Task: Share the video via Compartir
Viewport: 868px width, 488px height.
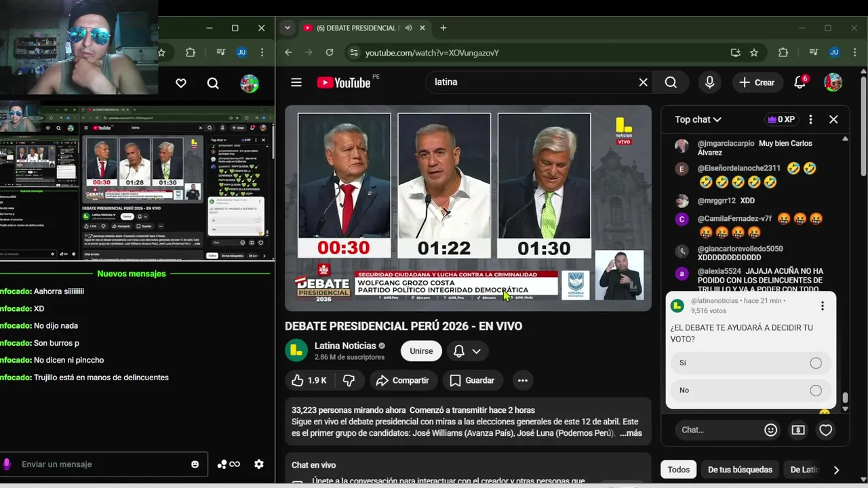Action: pos(402,380)
